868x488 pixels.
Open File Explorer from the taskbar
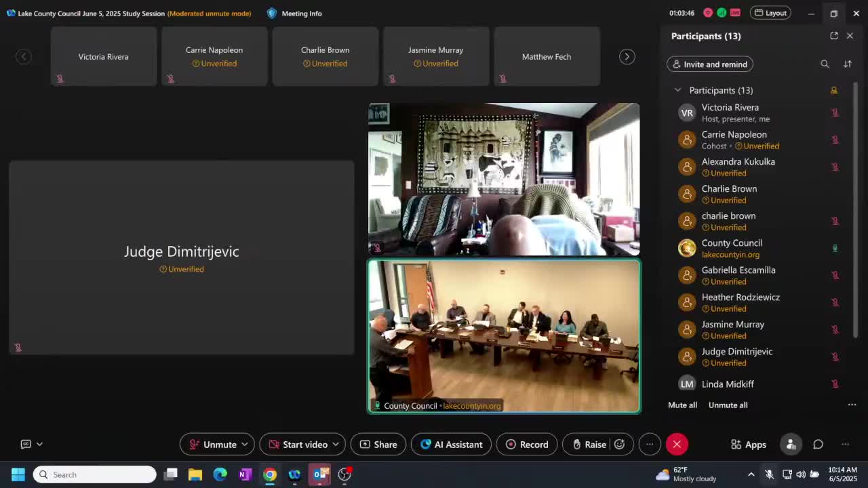pos(195,474)
